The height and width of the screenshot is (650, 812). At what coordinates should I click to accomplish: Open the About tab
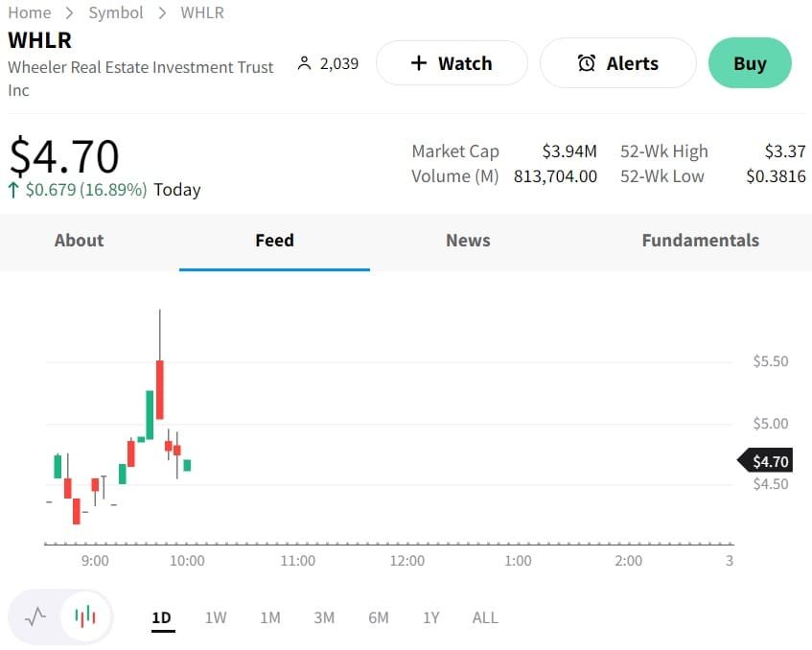coord(79,241)
